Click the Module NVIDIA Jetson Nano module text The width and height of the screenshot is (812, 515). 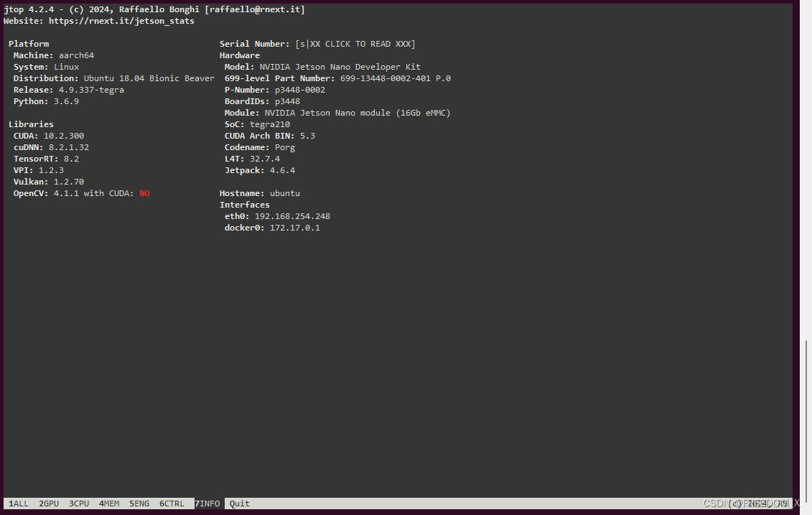point(358,113)
